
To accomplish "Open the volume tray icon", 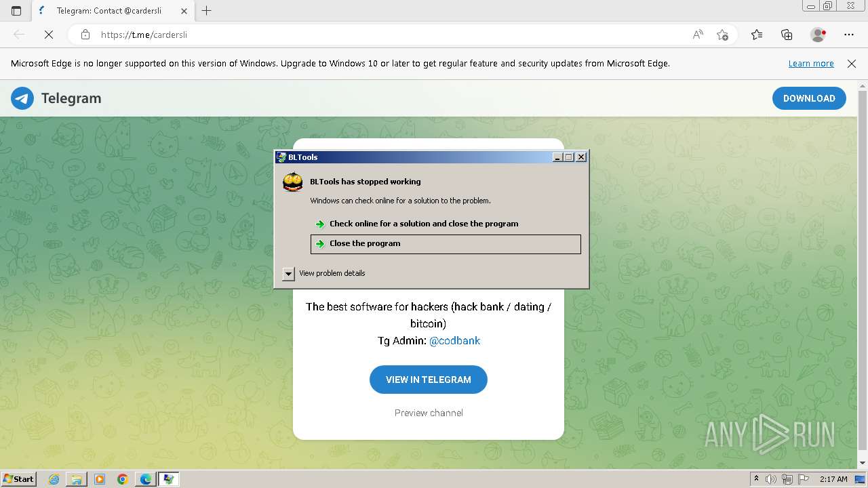I will 771,479.
